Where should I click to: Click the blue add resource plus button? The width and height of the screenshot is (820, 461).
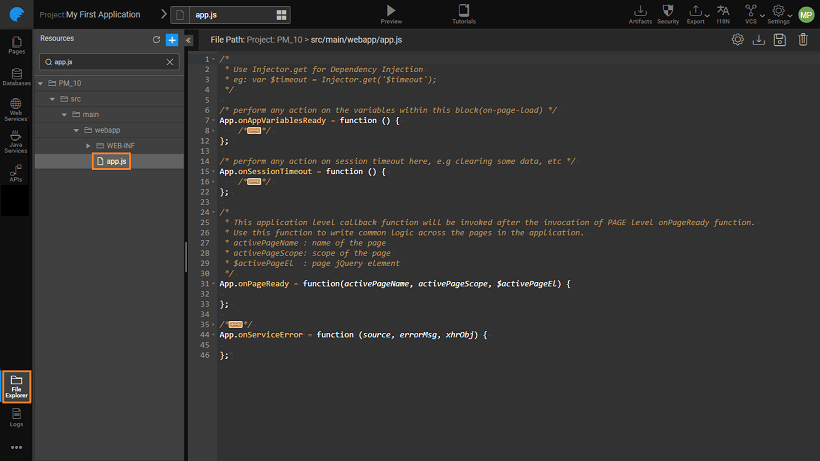(172, 39)
